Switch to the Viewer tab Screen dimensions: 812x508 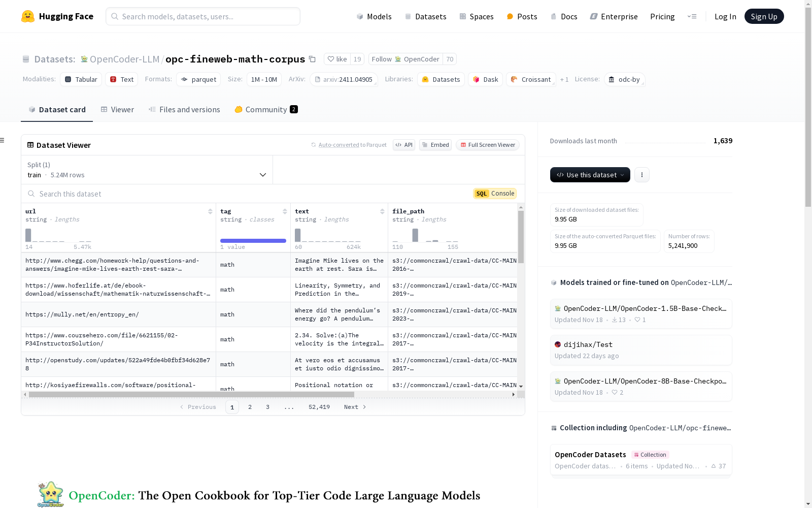pos(117,110)
